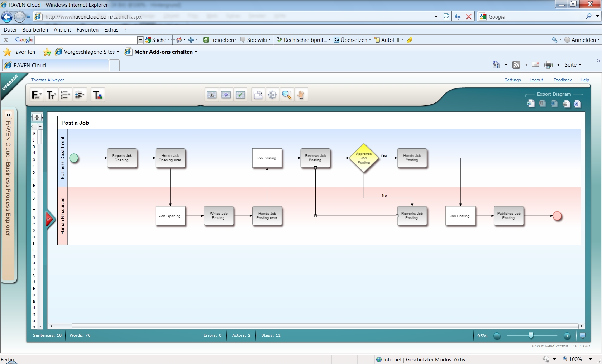Click the zoom out minus button
This screenshot has width=602, height=364.
[x=497, y=336]
